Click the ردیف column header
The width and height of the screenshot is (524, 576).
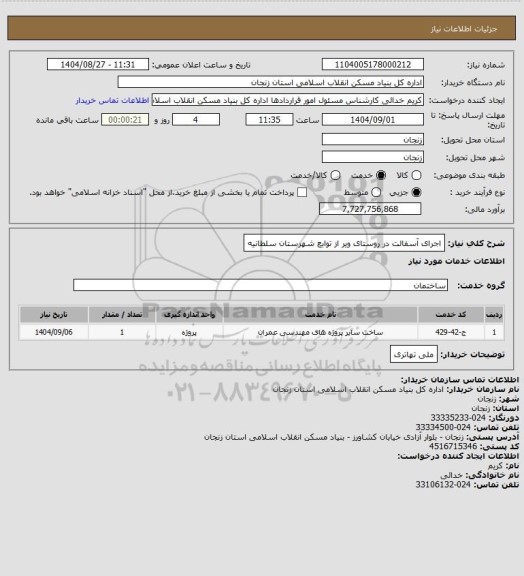494,314
